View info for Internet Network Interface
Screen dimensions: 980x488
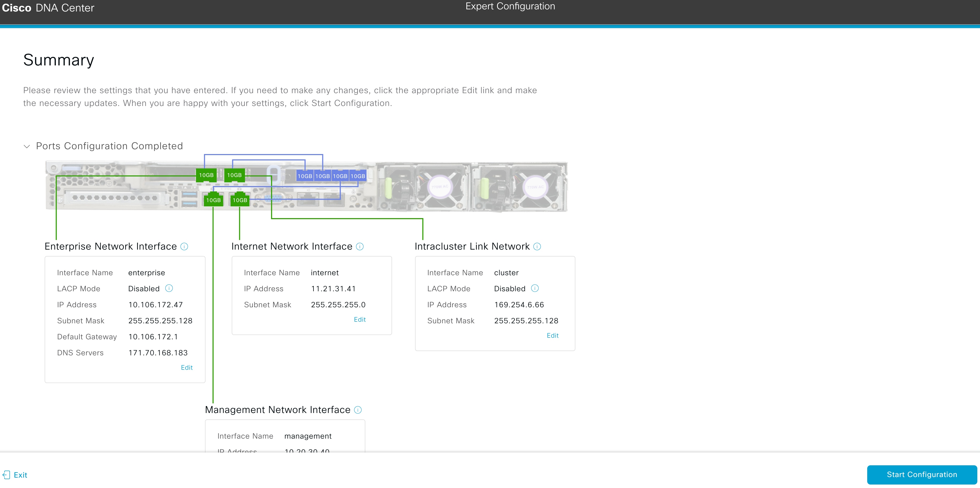360,247
